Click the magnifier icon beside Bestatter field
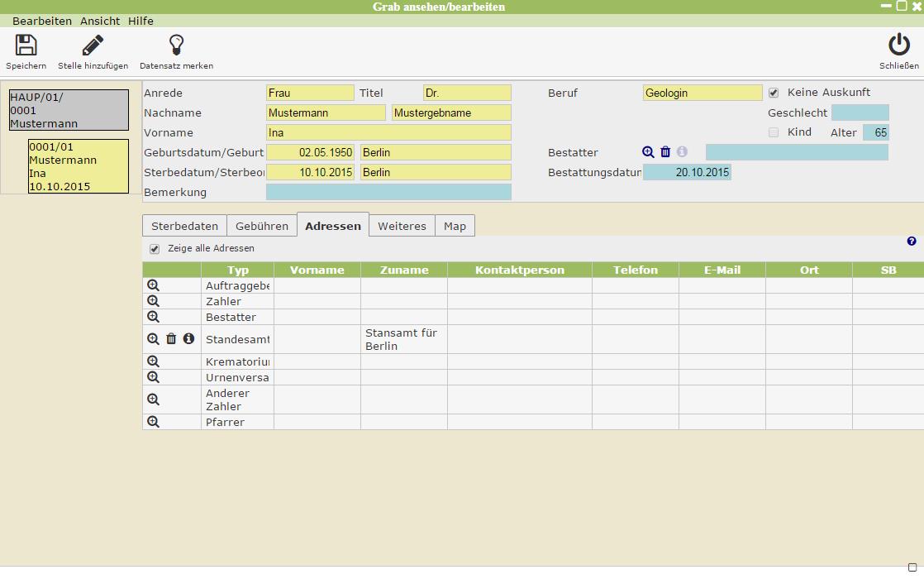The width and height of the screenshot is (924, 579). 648,152
